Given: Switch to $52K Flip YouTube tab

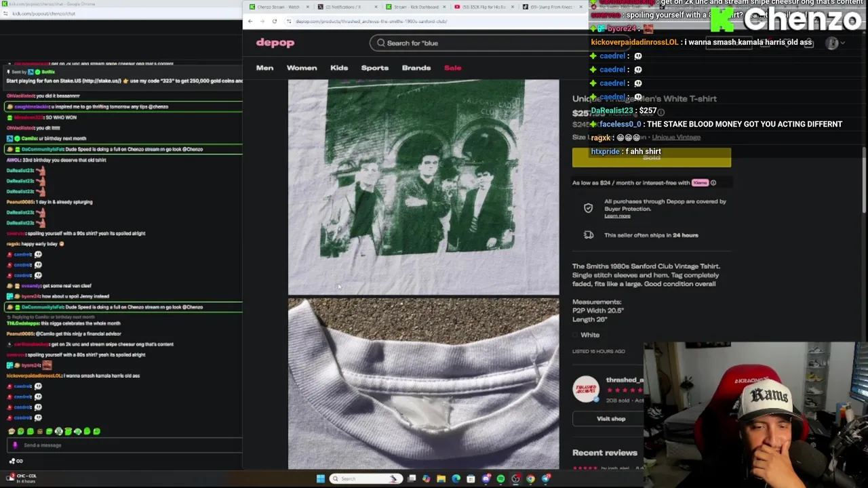Looking at the screenshot, I should 483,7.
